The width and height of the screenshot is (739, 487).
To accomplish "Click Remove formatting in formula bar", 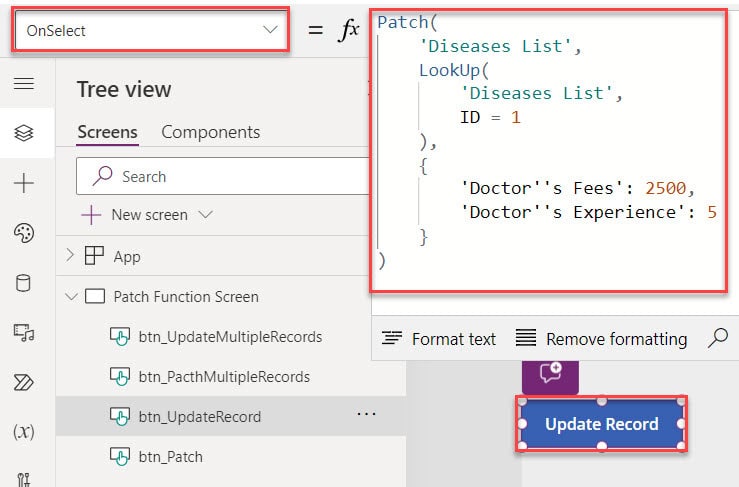I will (x=601, y=338).
